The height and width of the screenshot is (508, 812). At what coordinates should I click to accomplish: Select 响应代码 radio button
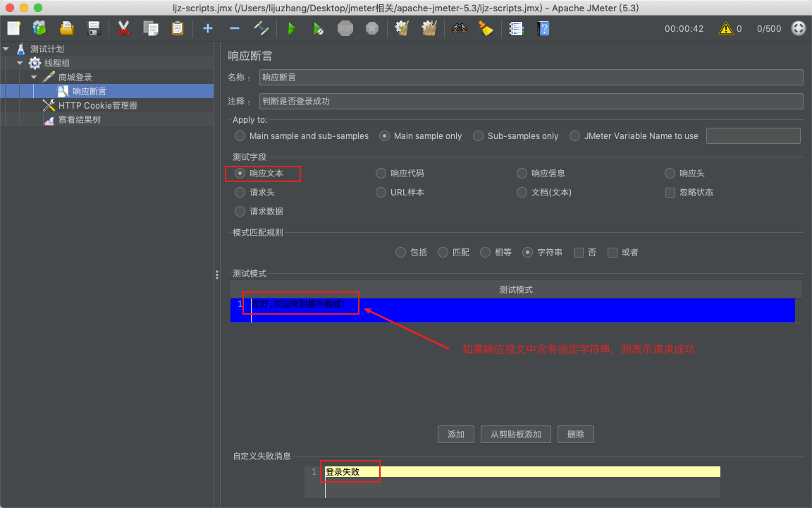pyautogui.click(x=381, y=173)
